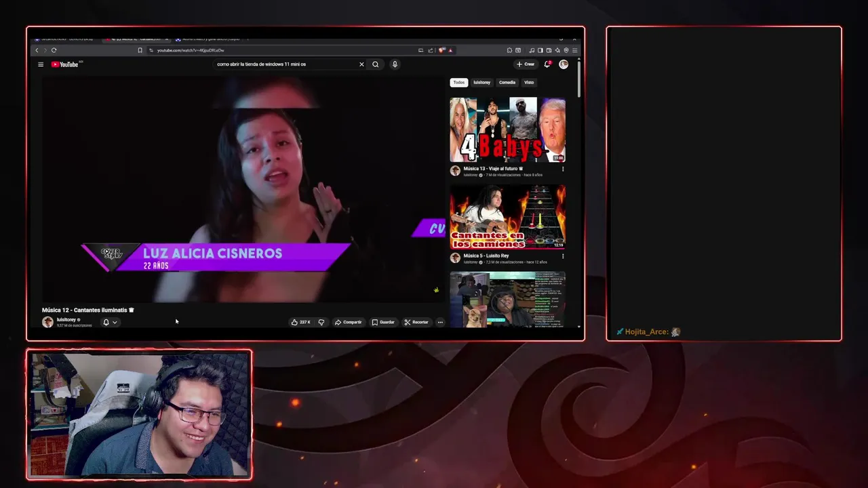Click the share icon in address bar

click(x=430, y=50)
